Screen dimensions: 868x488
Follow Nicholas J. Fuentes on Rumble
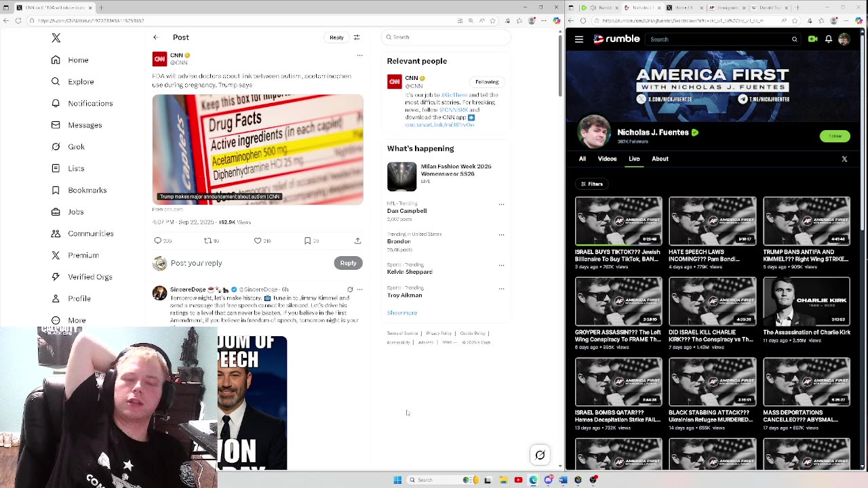click(x=835, y=136)
